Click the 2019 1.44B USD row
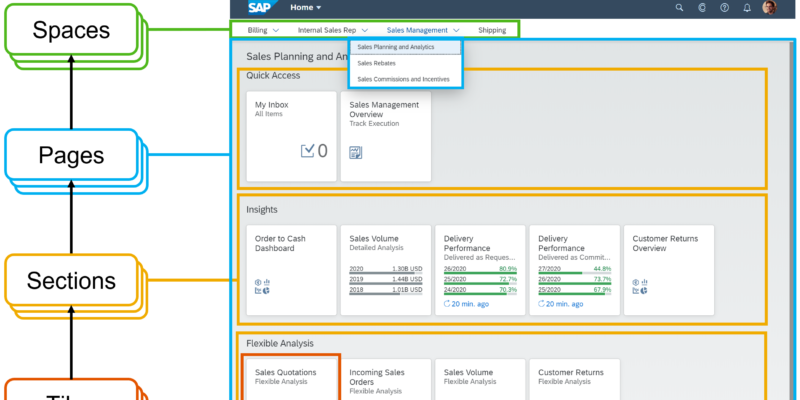The height and width of the screenshot is (400, 800). pos(386,280)
